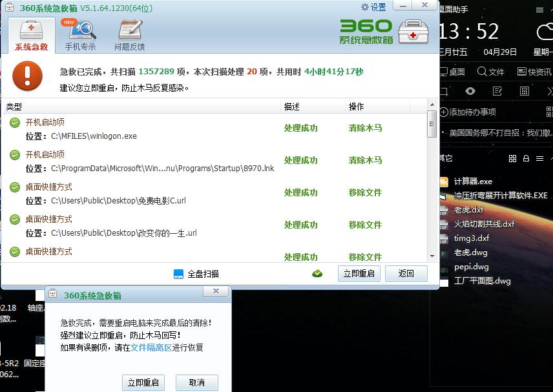Click 返回 button

[406, 274]
